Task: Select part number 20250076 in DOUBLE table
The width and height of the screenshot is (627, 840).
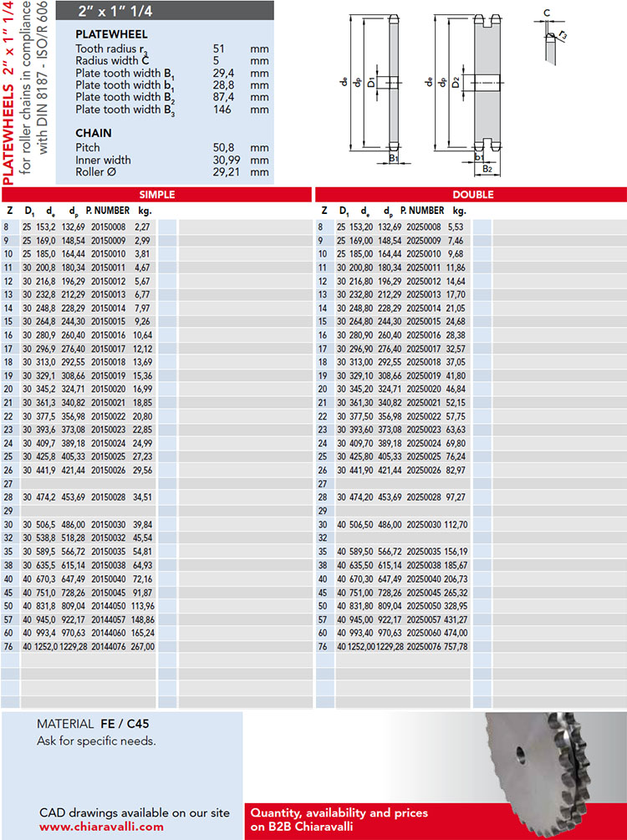Action: [x=424, y=647]
